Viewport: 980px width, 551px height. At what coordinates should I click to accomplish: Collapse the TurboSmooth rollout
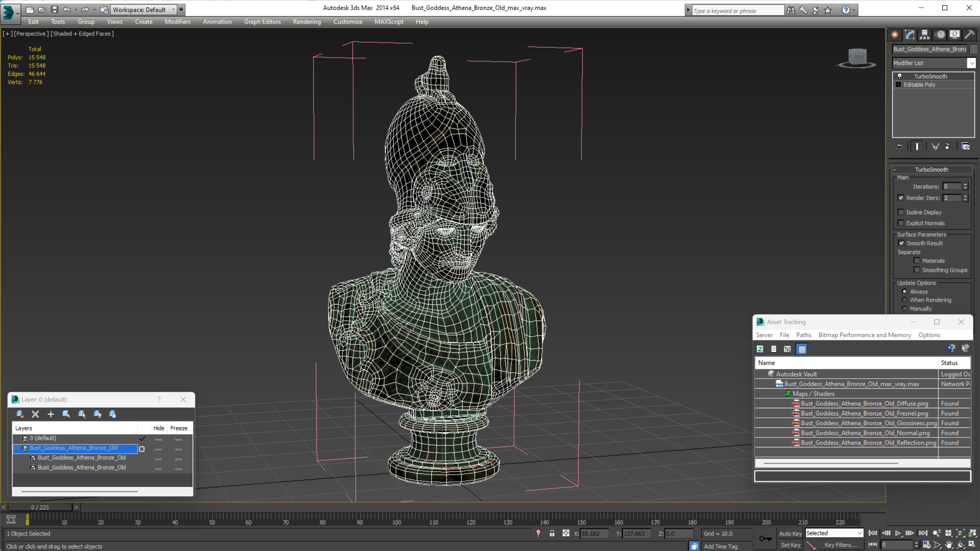[x=894, y=170]
